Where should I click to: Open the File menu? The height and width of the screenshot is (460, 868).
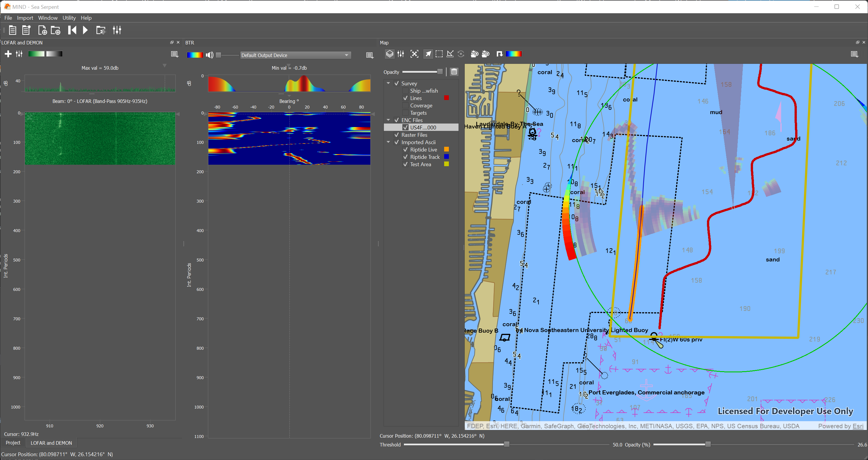8,18
